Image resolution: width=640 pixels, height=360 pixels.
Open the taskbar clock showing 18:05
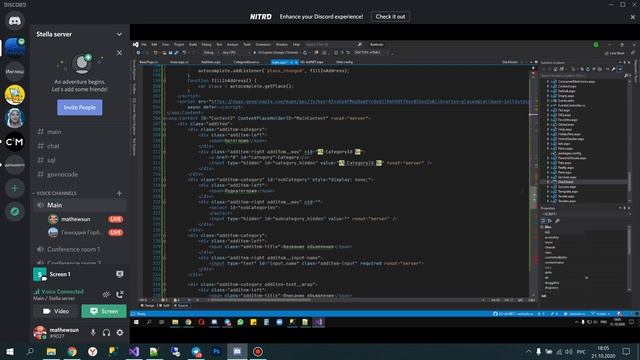[x=603, y=351]
